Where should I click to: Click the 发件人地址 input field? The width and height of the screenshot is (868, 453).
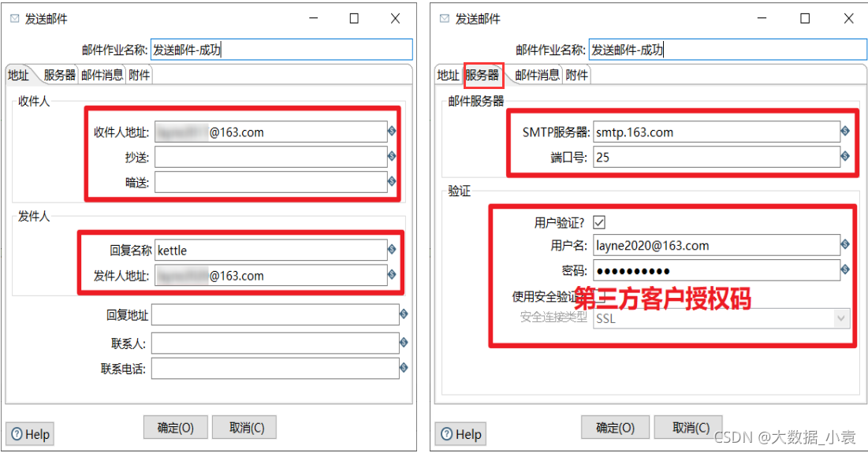[x=270, y=276]
